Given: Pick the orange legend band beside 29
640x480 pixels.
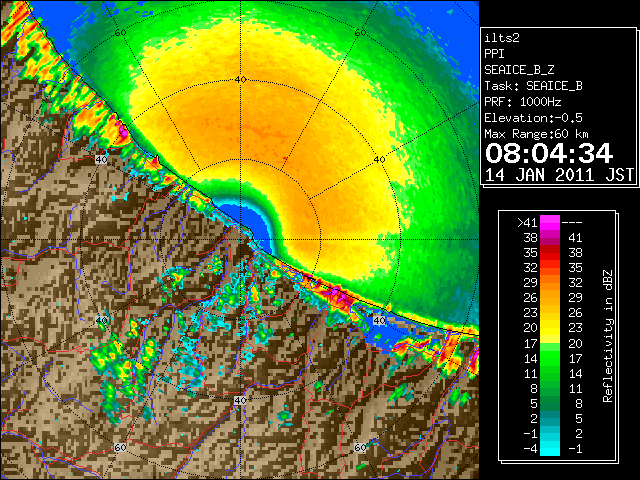Looking at the screenshot, I should [550, 283].
